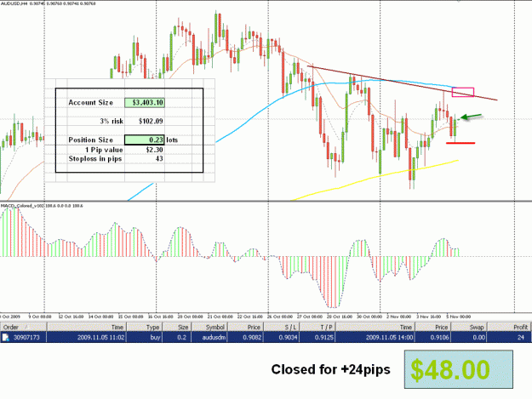Click the 1 Pip value $2.30
The height and width of the screenshot is (399, 532).
pyautogui.click(x=154, y=150)
